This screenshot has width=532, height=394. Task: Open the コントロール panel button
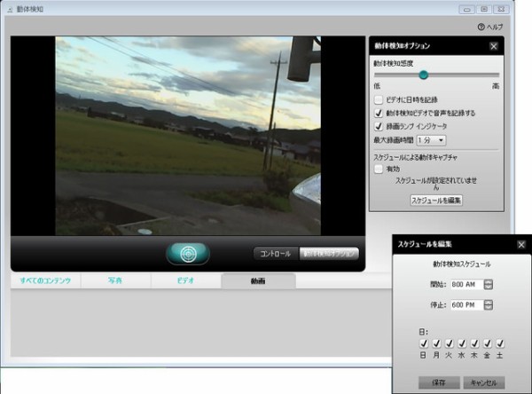[x=276, y=254]
